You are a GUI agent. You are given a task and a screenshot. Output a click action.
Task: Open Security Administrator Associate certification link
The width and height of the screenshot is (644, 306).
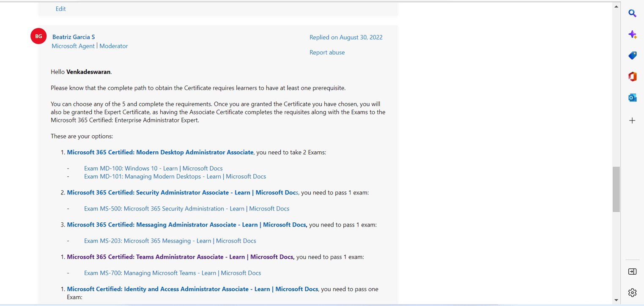183,192
